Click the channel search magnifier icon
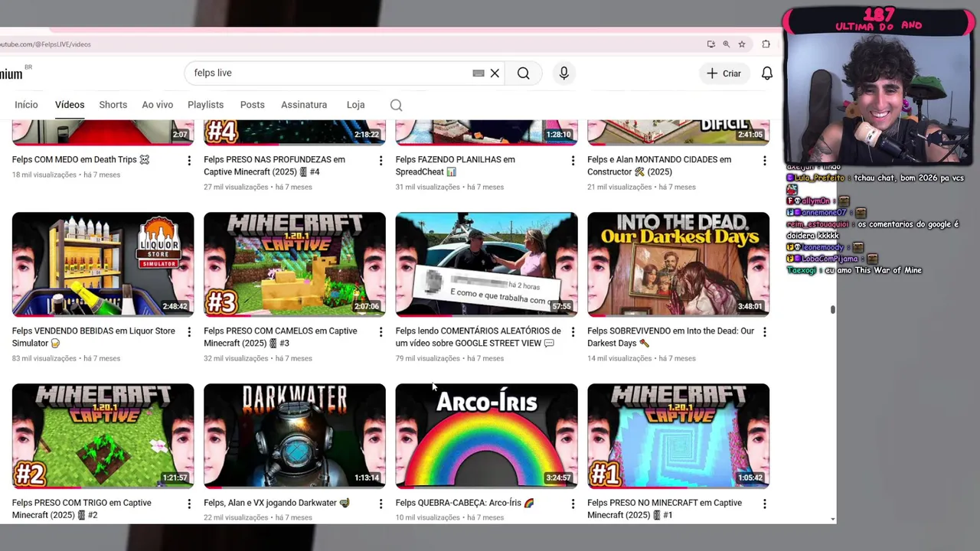980x551 pixels. coord(396,105)
